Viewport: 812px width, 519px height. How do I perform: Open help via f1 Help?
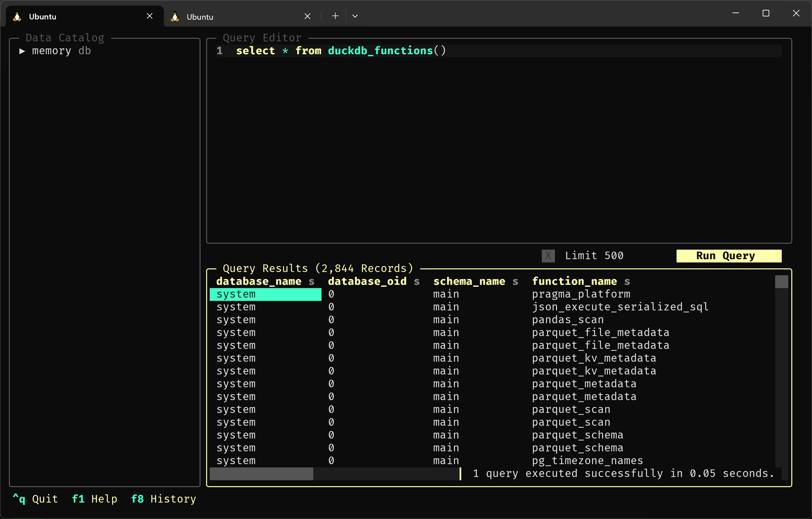pos(95,499)
